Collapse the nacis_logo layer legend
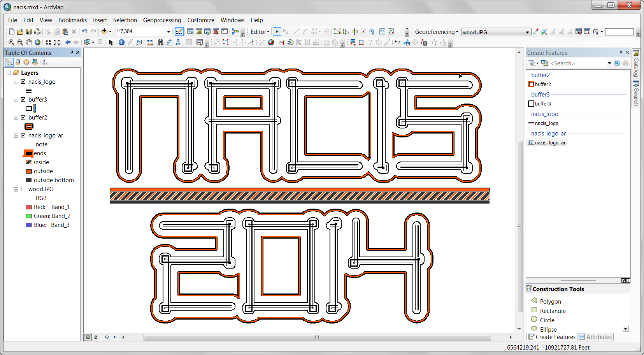The width and height of the screenshot is (644, 355). tap(16, 82)
